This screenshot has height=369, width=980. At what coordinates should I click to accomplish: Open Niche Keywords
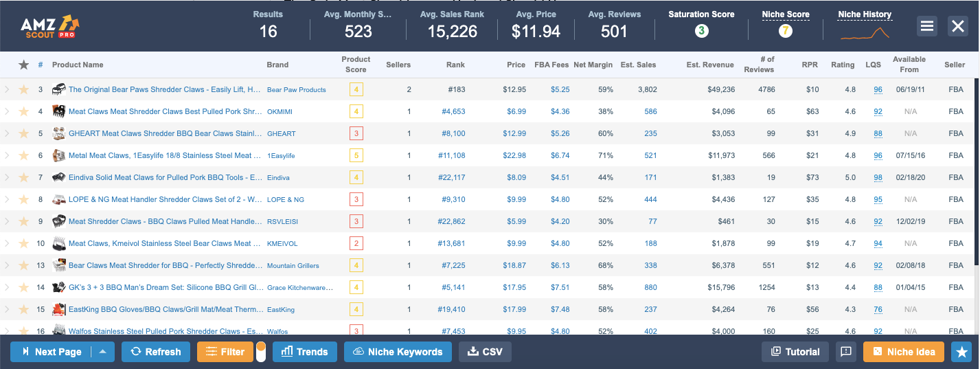[398, 352]
